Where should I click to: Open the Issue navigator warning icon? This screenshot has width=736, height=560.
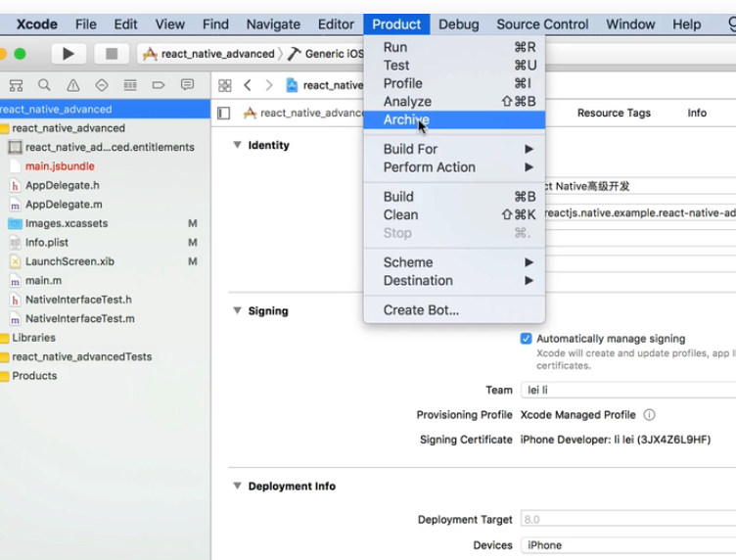pyautogui.click(x=72, y=85)
